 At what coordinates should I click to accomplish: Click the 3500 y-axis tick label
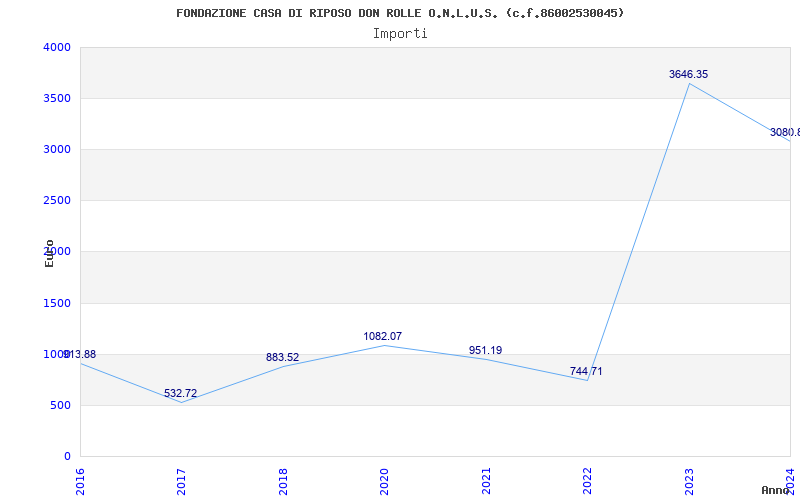click(x=57, y=98)
